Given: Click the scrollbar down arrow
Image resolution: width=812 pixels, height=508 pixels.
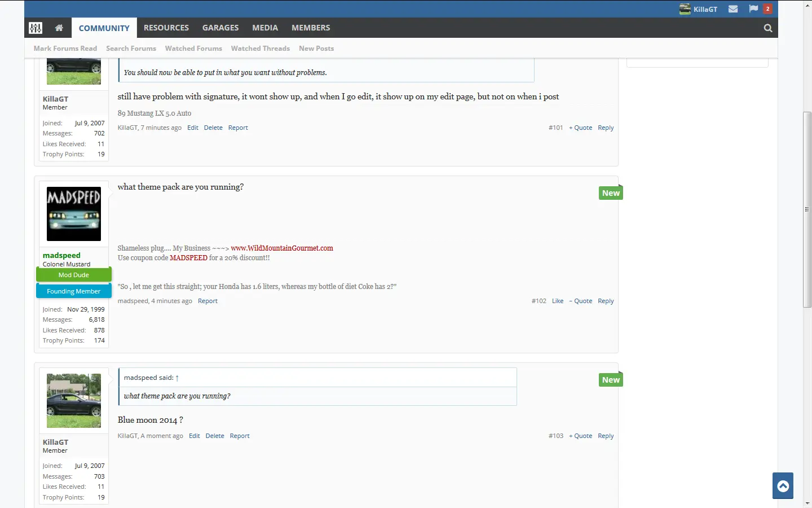Looking at the screenshot, I should 807,503.
